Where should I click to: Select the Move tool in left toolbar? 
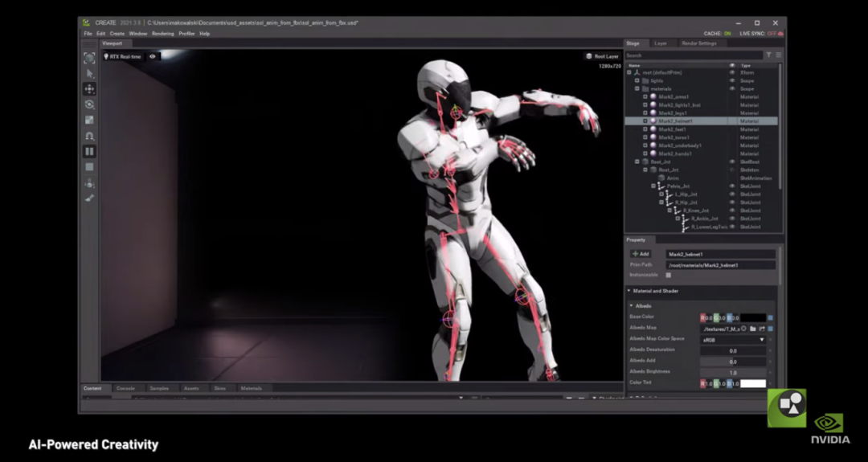[x=89, y=88]
